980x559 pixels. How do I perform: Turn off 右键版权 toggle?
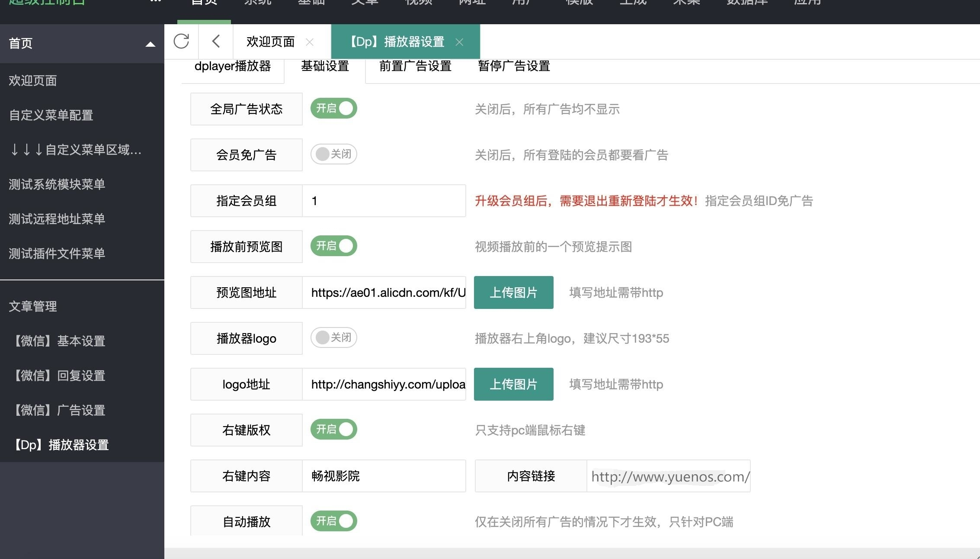(x=333, y=429)
